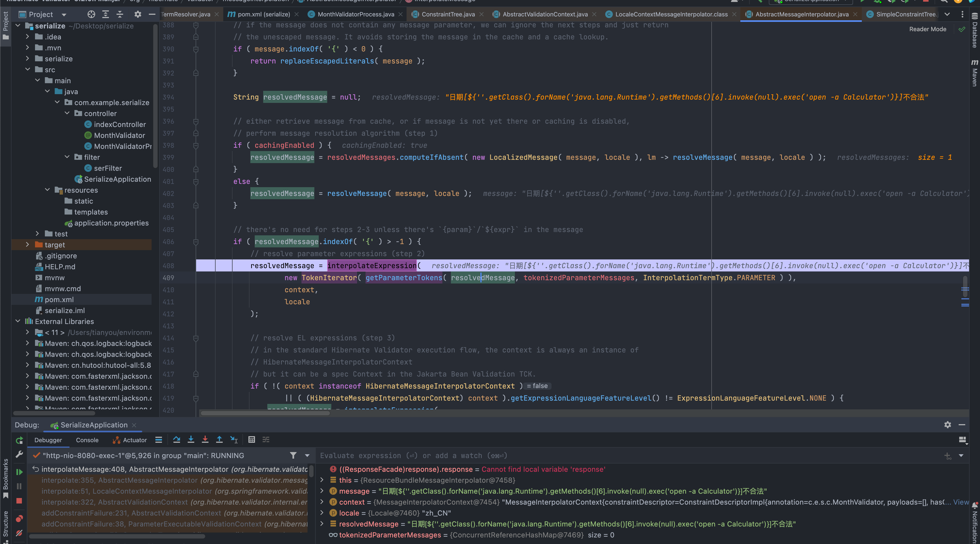Image resolution: width=980 pixels, height=544 pixels.
Task: Stop the debug session using the red square
Action: (19, 501)
